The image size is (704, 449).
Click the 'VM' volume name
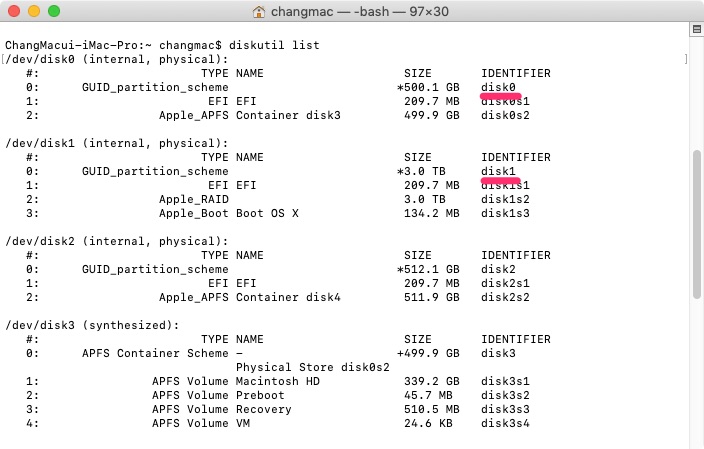[x=243, y=423]
